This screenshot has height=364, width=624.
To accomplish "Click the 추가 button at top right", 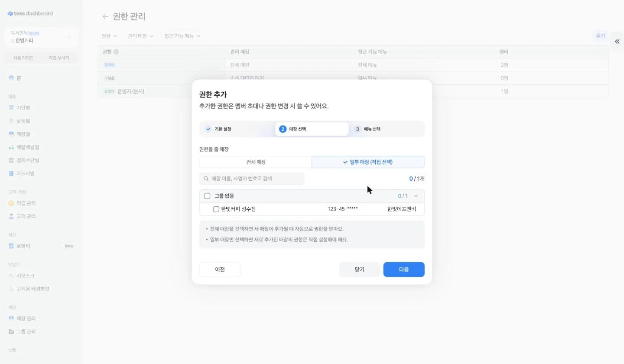I will [x=600, y=36].
